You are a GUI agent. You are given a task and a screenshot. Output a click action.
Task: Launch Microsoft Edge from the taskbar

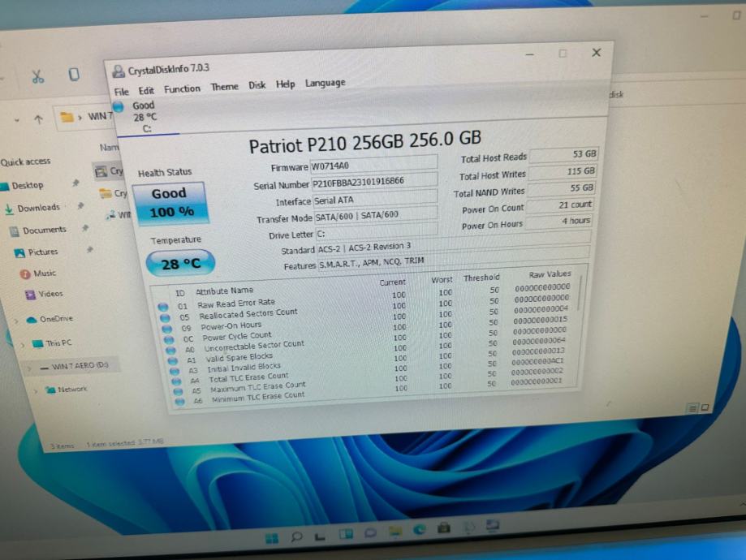coord(420,529)
